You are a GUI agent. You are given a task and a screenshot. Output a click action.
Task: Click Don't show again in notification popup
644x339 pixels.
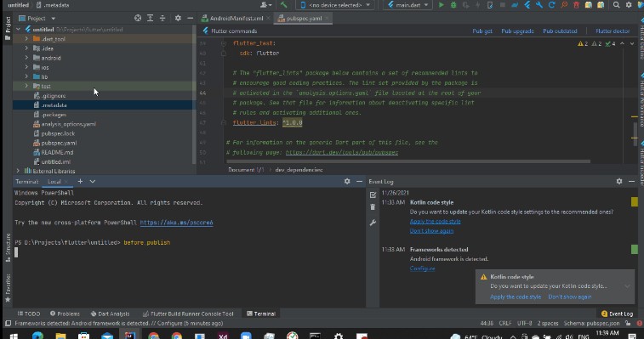[x=570, y=297]
